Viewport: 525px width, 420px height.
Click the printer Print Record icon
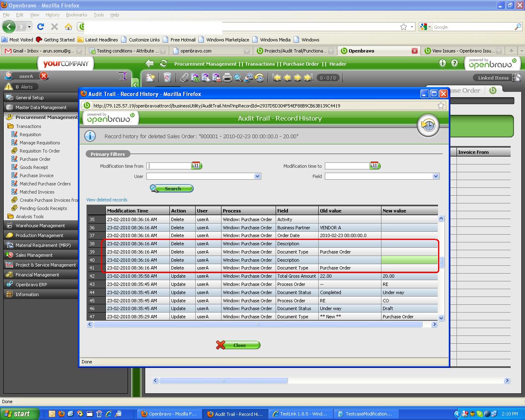227,78
